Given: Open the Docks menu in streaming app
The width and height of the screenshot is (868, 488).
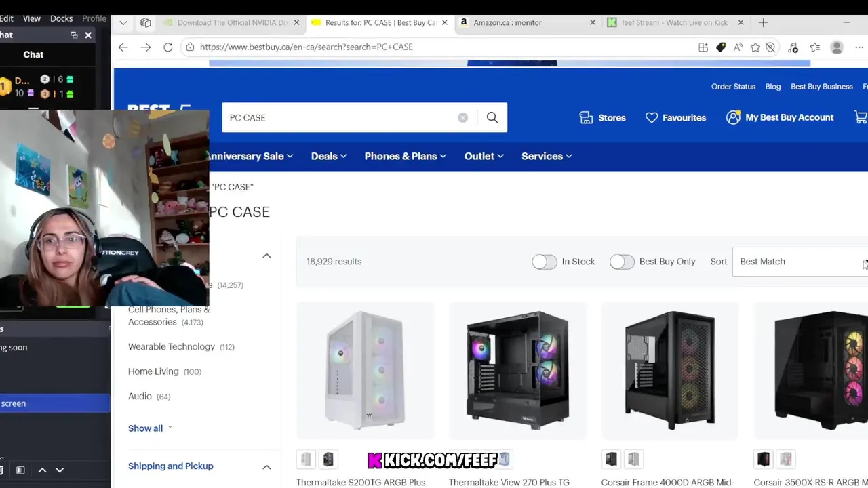Looking at the screenshot, I should tap(61, 18).
